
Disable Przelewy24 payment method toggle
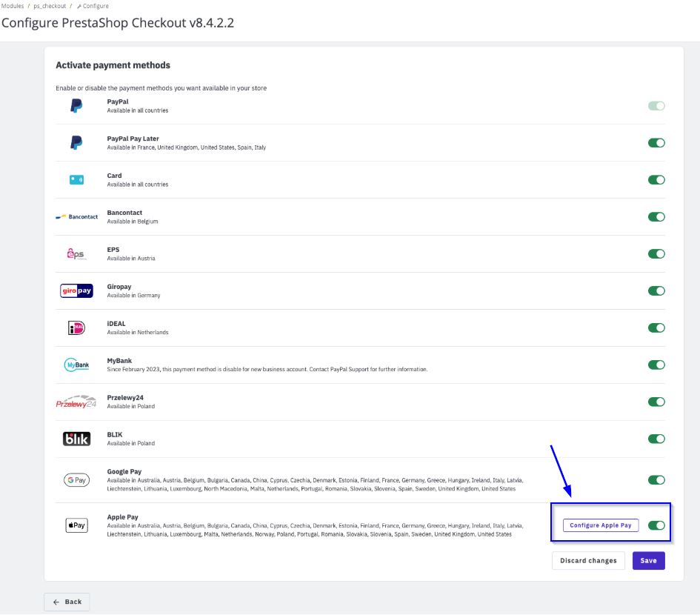point(656,402)
